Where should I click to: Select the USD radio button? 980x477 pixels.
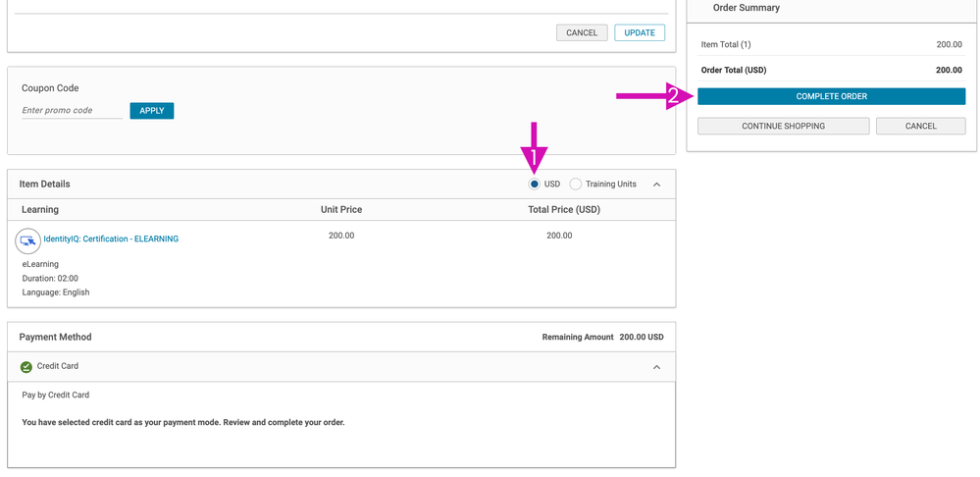pyautogui.click(x=534, y=185)
